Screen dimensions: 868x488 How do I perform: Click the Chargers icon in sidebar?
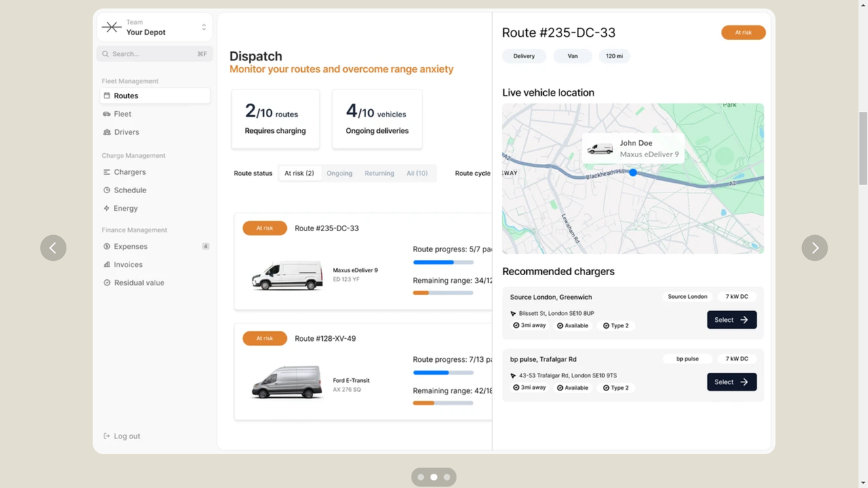(x=106, y=172)
